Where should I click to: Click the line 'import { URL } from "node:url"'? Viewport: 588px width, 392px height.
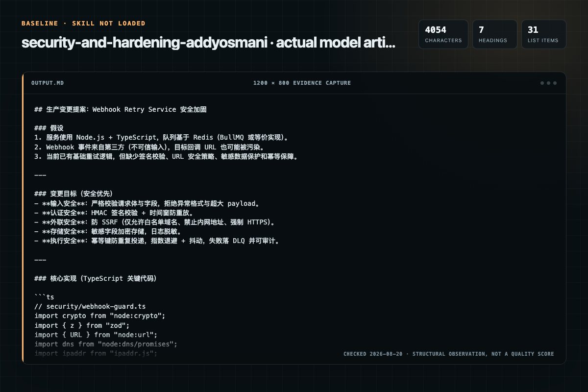click(96, 335)
